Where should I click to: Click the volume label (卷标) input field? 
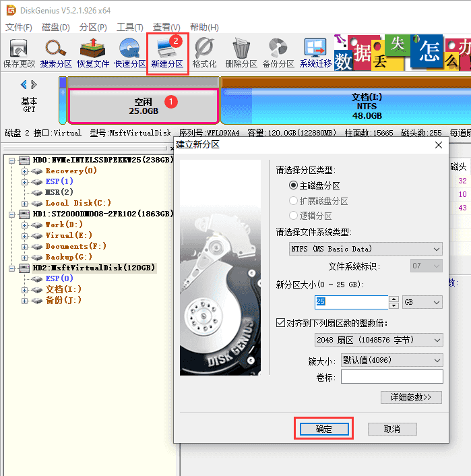[391, 377]
